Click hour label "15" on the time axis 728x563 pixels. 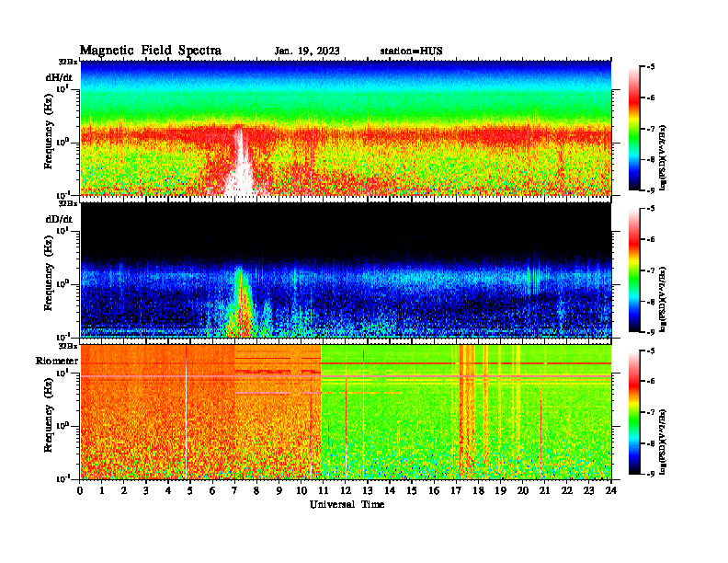point(412,490)
